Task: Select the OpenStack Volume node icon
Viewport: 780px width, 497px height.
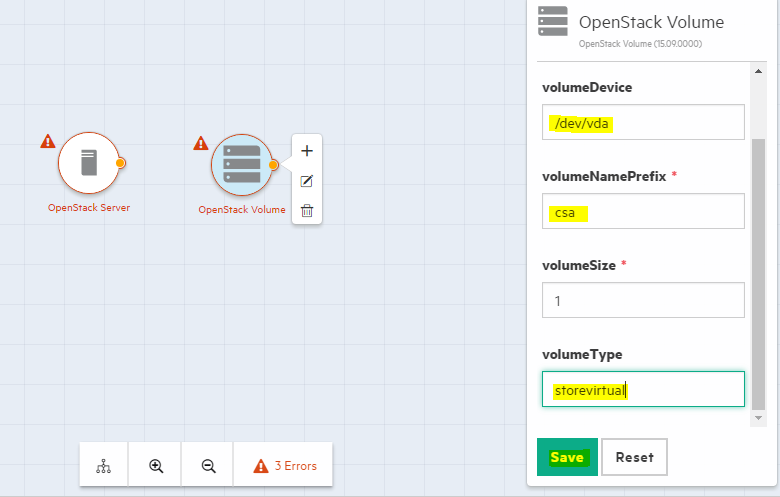Action: [x=242, y=165]
